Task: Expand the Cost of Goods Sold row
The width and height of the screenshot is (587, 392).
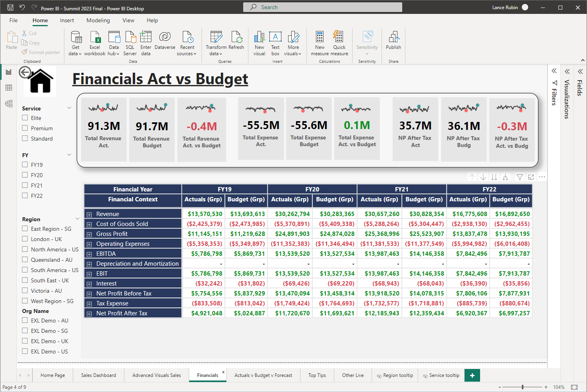Action: tap(89, 224)
